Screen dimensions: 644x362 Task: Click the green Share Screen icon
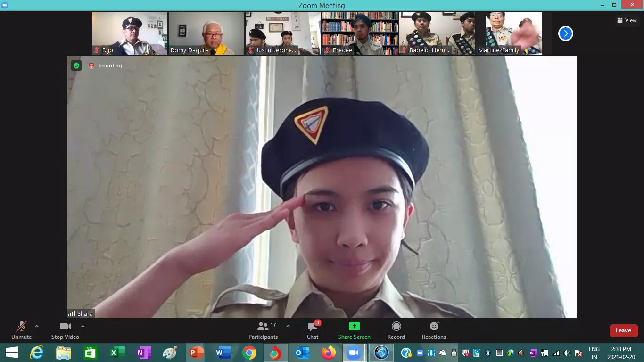pyautogui.click(x=354, y=327)
